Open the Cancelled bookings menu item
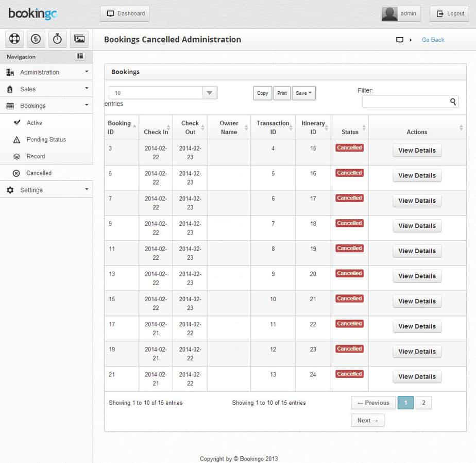476x463 pixels. (39, 173)
